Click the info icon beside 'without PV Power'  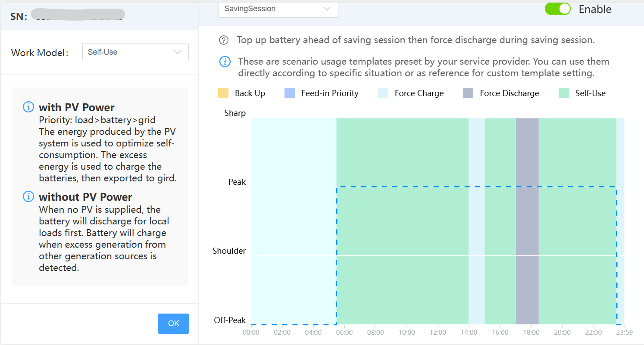(28, 197)
